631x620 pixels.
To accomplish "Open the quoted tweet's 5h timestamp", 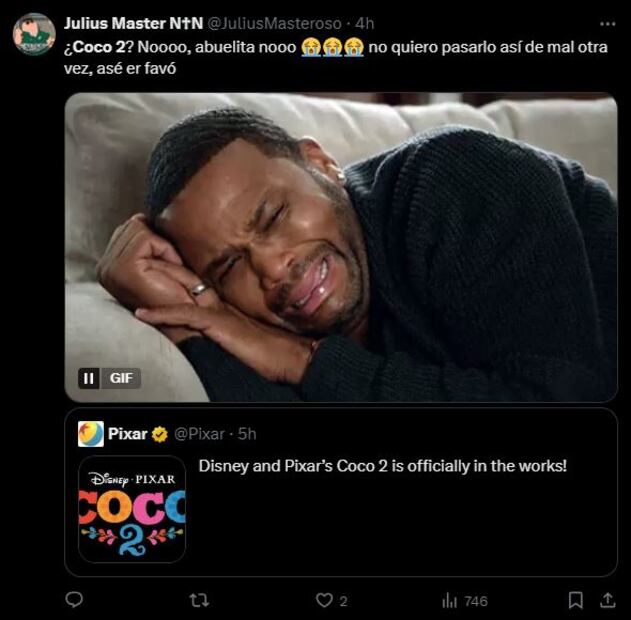I will point(247,434).
